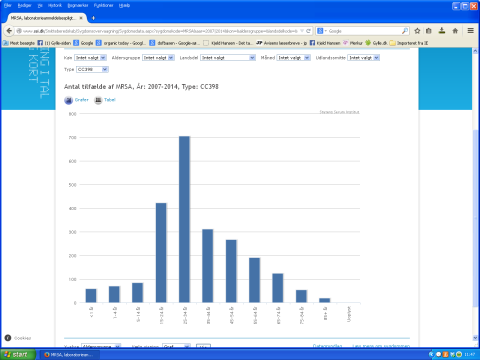Expand hidden tray icons with the arrow
This screenshot has height=360, width=480.
pos(431,354)
